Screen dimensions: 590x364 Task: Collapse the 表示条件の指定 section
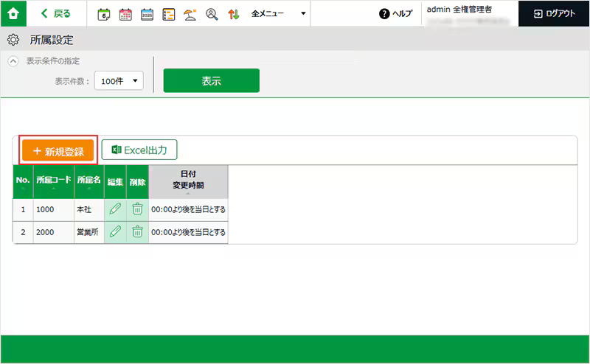tap(13, 62)
